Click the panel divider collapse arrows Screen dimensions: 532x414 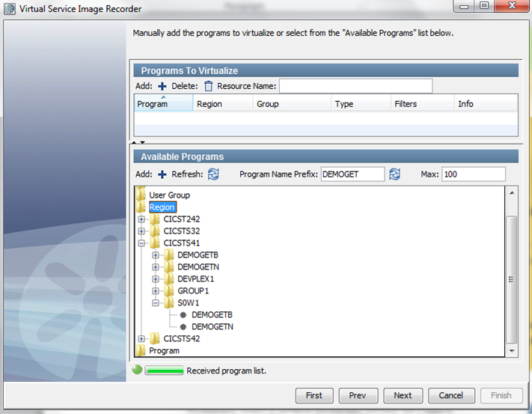138,142
